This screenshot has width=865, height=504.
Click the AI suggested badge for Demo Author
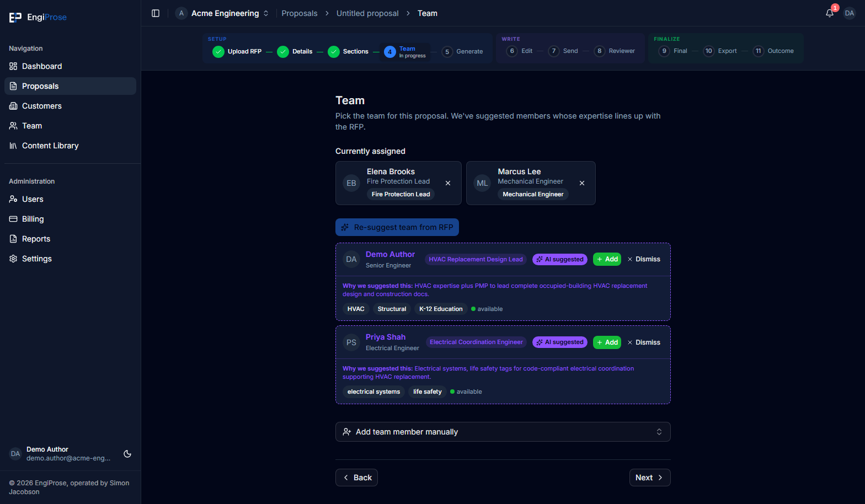pos(560,259)
